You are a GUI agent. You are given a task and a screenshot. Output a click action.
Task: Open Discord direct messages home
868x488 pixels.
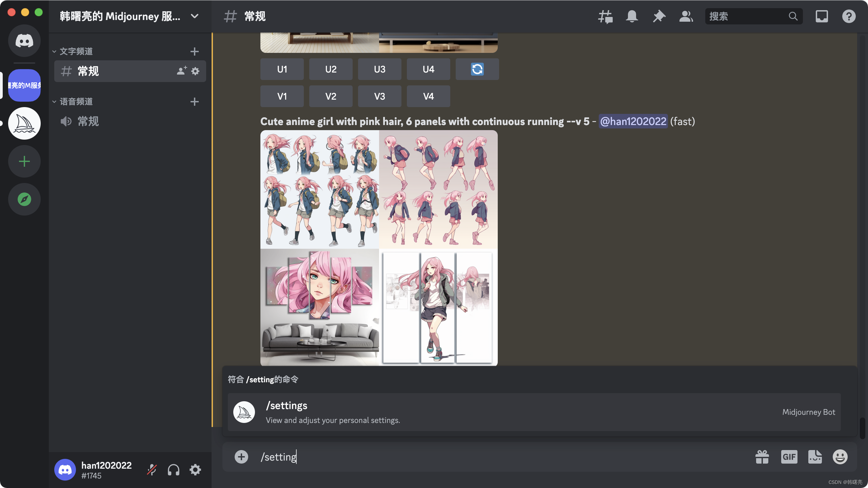24,41
